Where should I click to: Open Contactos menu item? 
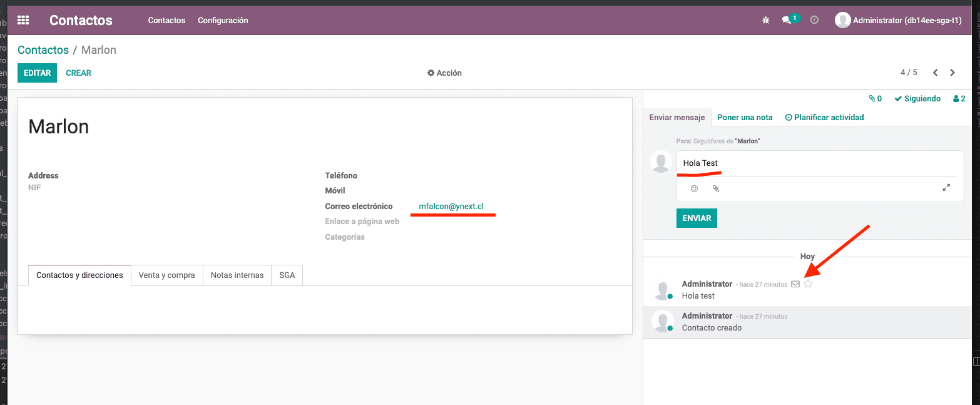(166, 20)
